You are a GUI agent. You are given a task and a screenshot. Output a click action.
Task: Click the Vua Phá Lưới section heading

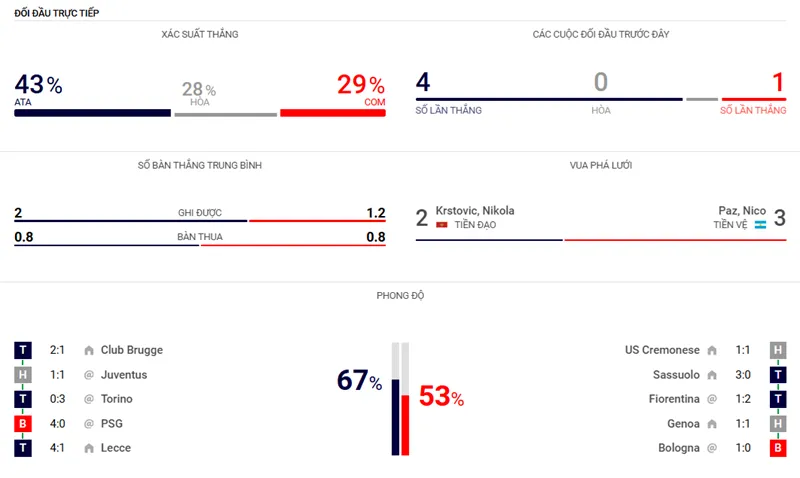point(600,165)
